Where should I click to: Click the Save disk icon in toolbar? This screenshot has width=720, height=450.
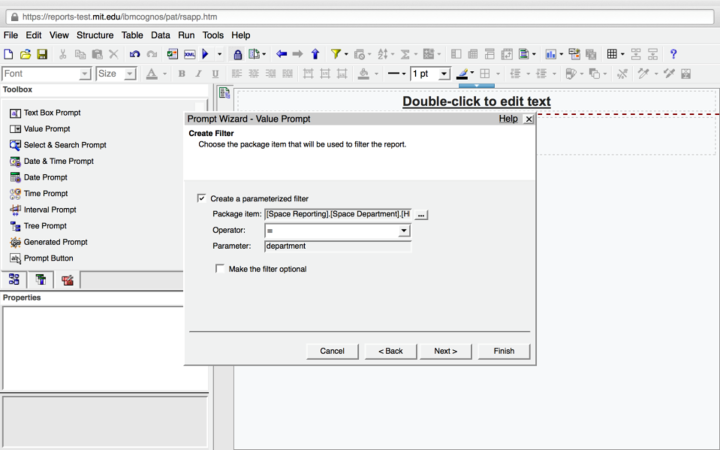[41, 54]
